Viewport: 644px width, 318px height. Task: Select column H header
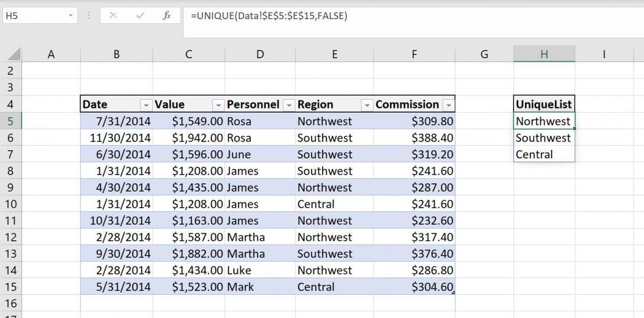pyautogui.click(x=544, y=54)
